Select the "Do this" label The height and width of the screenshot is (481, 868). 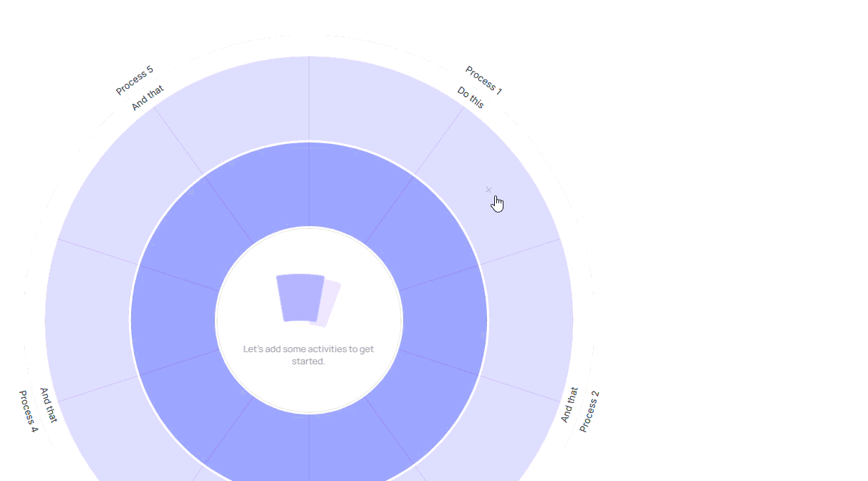click(x=471, y=97)
